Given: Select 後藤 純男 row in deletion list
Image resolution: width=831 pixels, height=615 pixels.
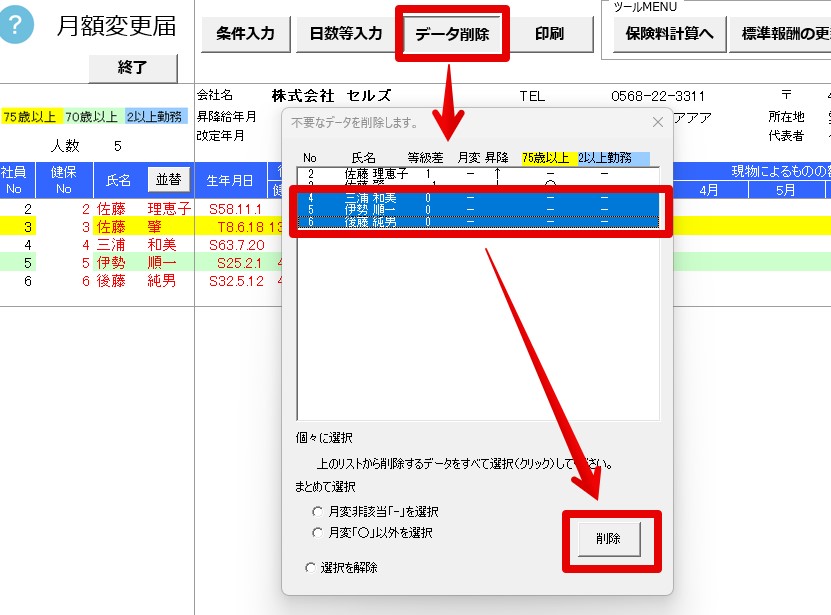Looking at the screenshot, I should 478,222.
